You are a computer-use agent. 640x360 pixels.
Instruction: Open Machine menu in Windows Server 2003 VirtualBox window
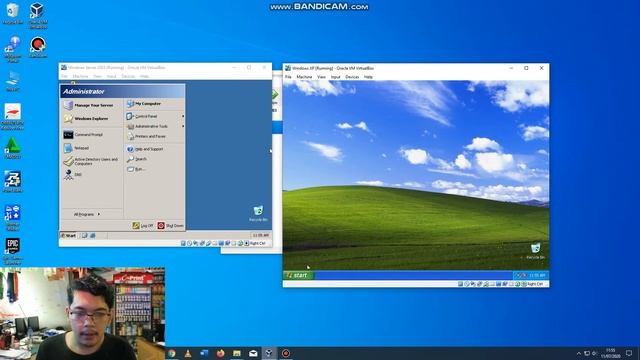point(80,76)
